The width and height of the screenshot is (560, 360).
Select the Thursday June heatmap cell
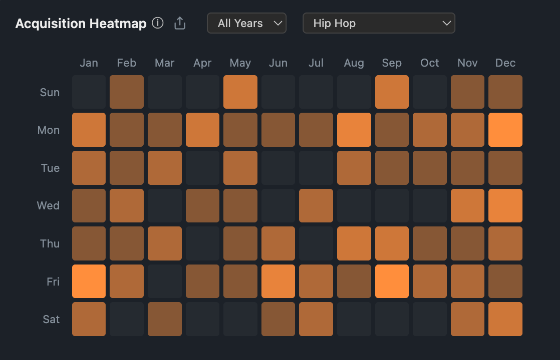pyautogui.click(x=278, y=244)
